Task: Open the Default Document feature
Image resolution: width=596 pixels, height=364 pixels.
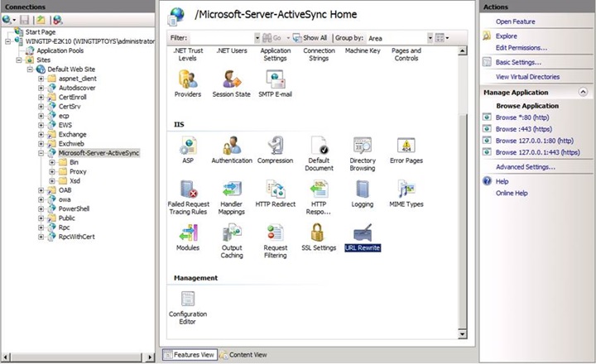Action: (x=319, y=154)
